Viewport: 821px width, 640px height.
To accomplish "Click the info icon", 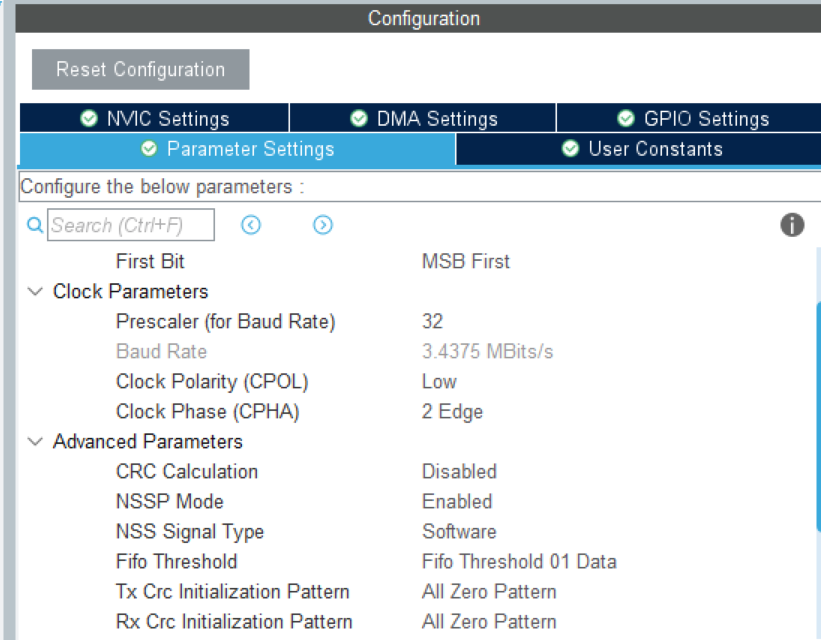I will click(792, 225).
